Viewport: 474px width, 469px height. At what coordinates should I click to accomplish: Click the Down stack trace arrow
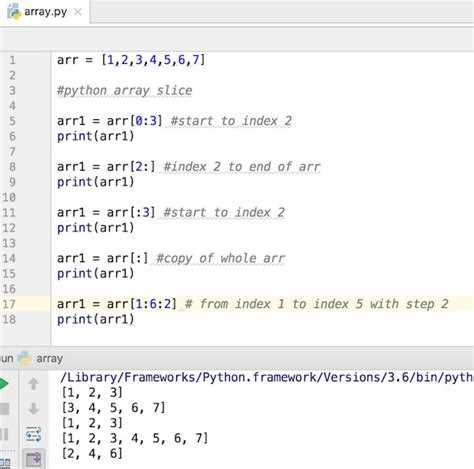click(33, 409)
